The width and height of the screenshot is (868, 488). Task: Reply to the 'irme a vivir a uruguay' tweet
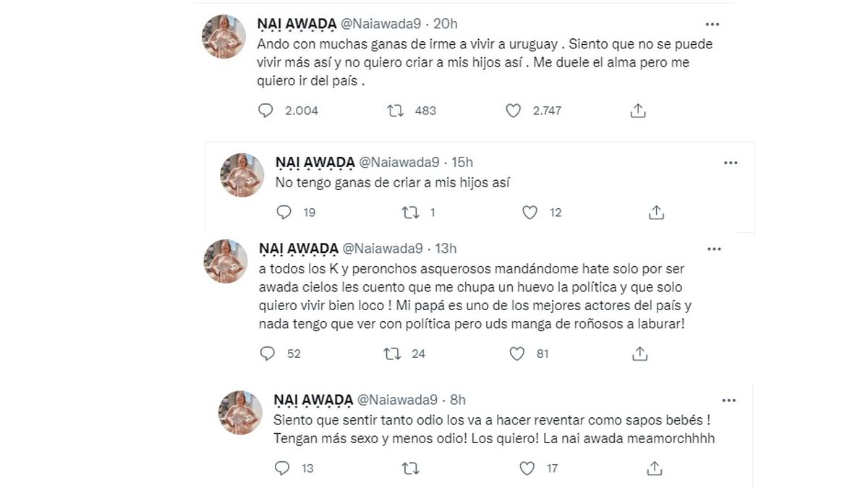pyautogui.click(x=266, y=111)
